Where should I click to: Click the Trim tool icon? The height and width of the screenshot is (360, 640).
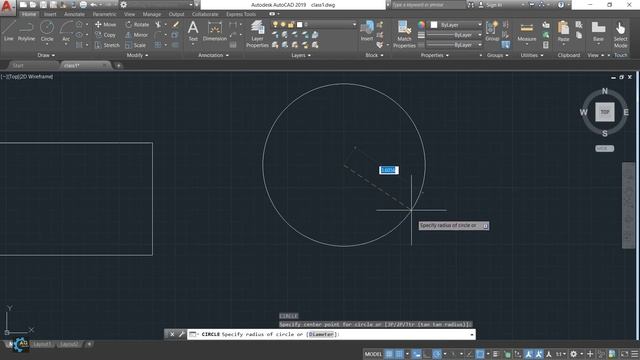[158, 24]
